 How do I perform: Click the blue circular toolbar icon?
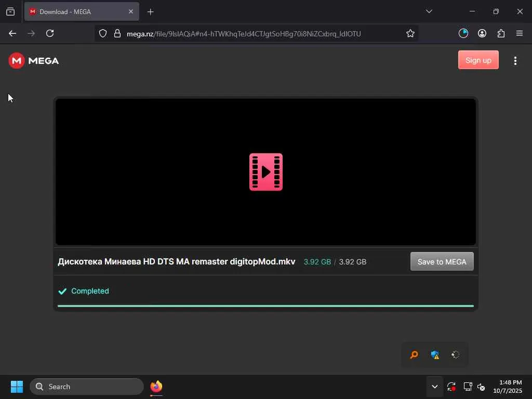click(x=463, y=33)
